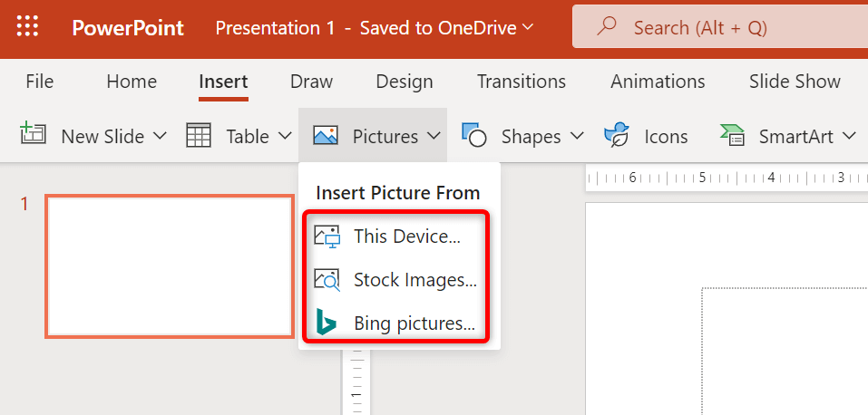Choose This Device from picture menu
Viewport: 868px width, 415px height.
[406, 236]
